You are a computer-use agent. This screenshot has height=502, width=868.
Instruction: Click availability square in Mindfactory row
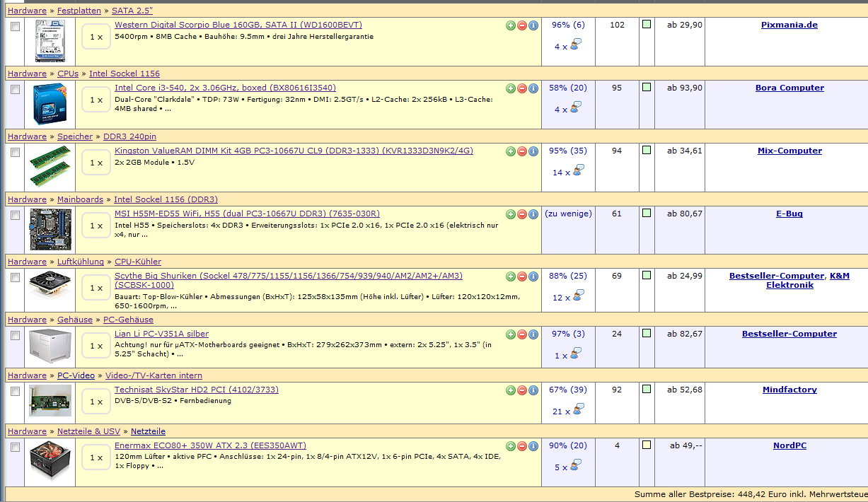[x=647, y=390]
